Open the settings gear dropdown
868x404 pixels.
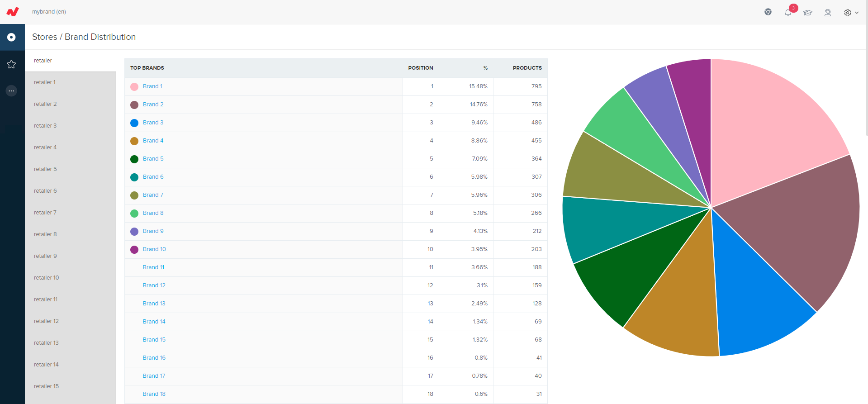tap(851, 13)
